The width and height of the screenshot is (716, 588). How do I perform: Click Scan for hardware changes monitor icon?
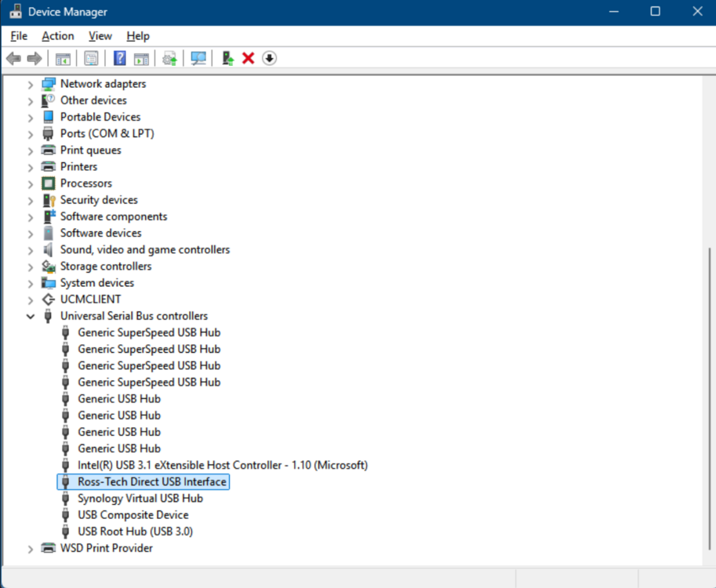(x=198, y=59)
